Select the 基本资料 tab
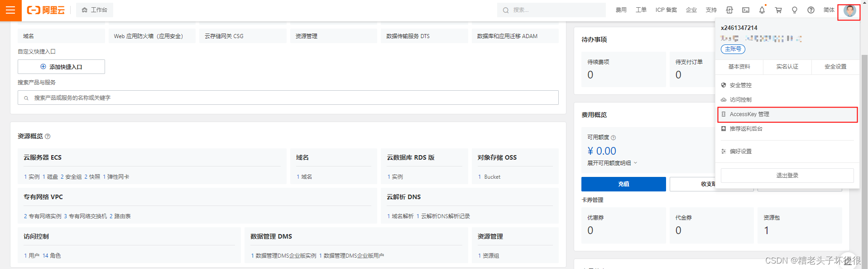The height and width of the screenshot is (269, 868). (x=739, y=67)
